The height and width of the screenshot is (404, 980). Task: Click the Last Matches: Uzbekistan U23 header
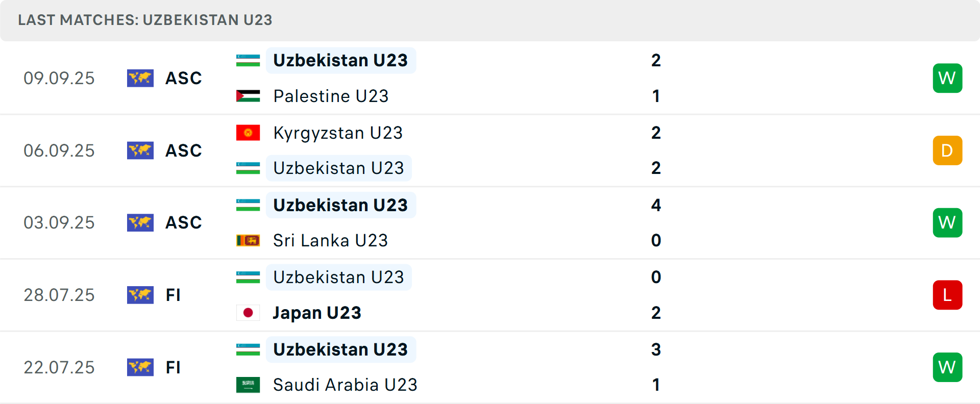145,20
